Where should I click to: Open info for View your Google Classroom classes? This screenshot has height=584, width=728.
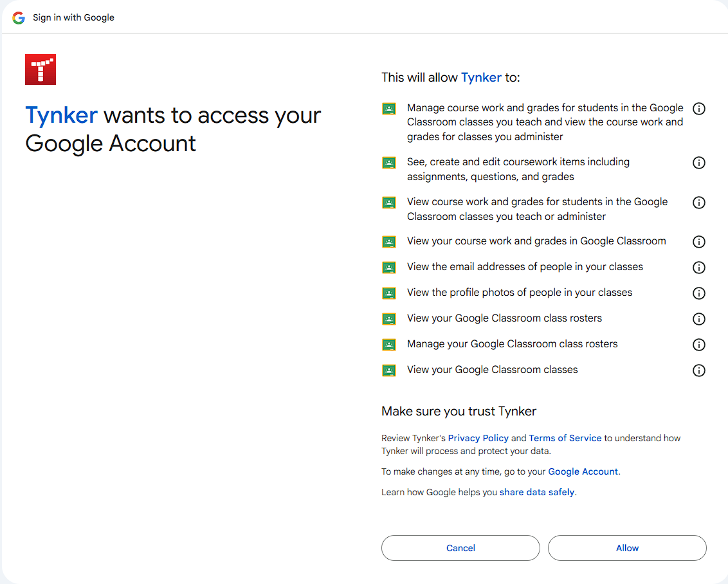point(699,370)
